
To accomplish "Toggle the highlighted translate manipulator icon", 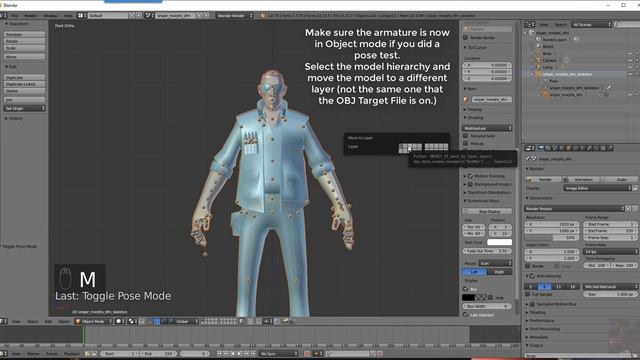I will (157, 322).
